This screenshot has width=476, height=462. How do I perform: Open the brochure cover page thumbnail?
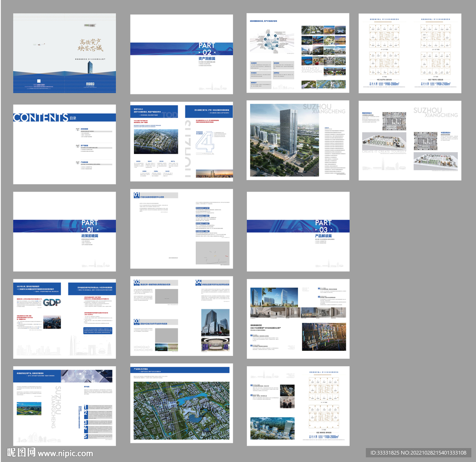64,53
